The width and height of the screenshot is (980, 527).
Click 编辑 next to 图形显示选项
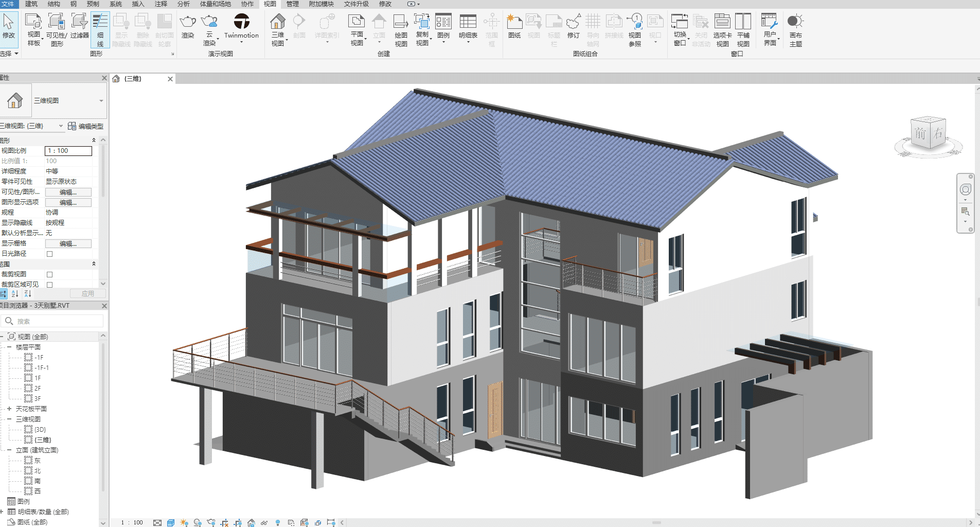click(68, 202)
